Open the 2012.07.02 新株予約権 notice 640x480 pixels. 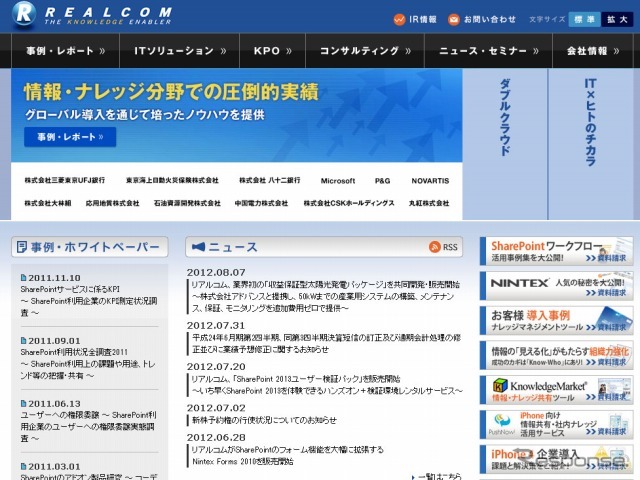pyautogui.click(x=264, y=420)
